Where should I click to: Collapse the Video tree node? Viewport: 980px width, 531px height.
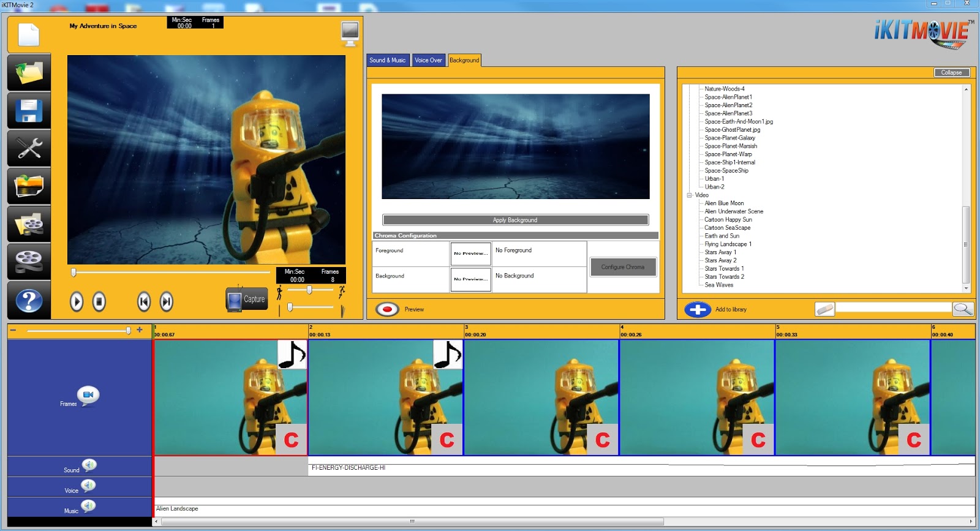click(x=689, y=195)
